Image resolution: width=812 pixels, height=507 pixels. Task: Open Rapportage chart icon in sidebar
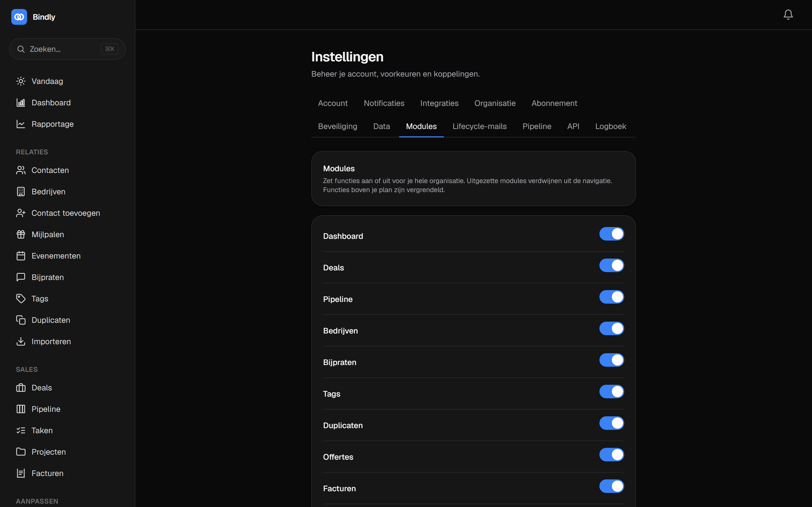(x=21, y=124)
